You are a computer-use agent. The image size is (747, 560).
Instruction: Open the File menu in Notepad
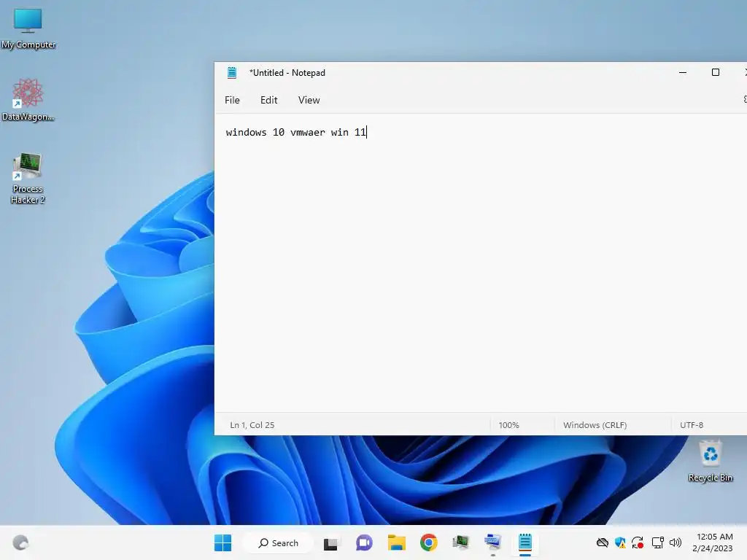(232, 100)
